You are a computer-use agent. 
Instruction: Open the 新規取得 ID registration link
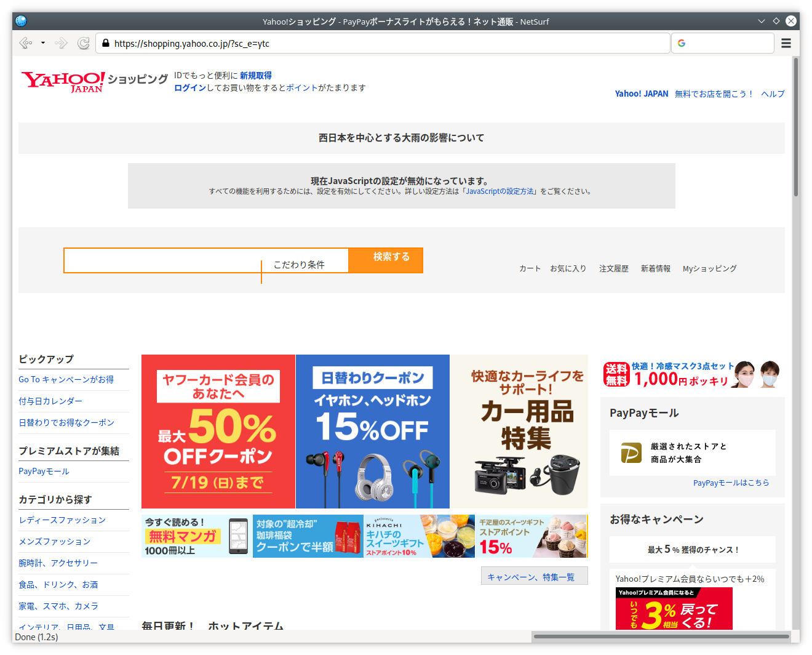click(256, 76)
